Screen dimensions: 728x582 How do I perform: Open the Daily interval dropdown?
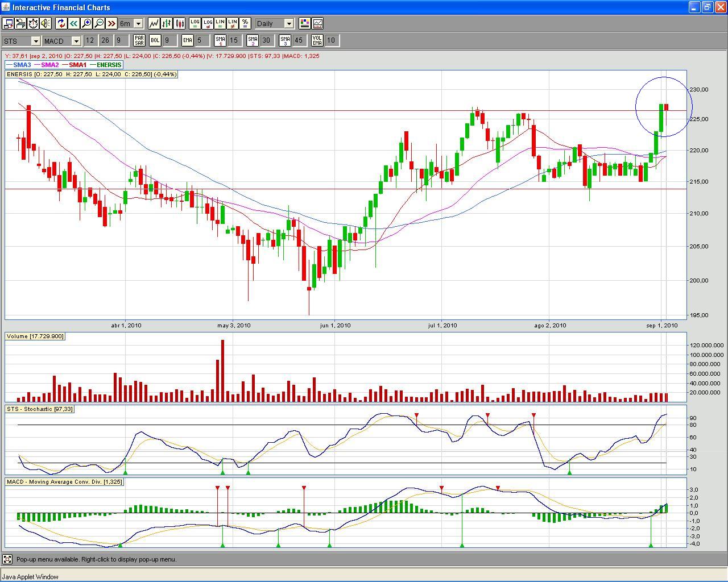(x=289, y=24)
